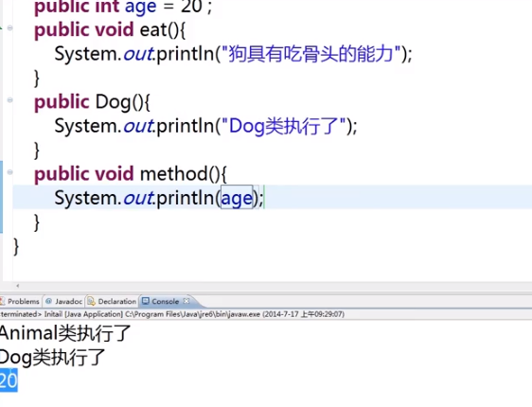Collapse the eat() method fold marker

(x=9, y=28)
